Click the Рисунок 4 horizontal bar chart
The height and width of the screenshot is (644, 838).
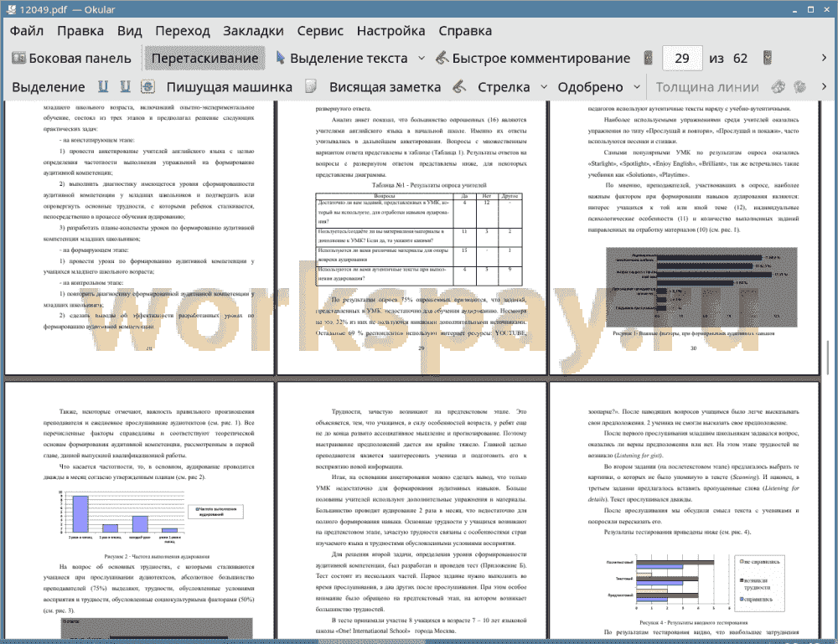click(668, 582)
